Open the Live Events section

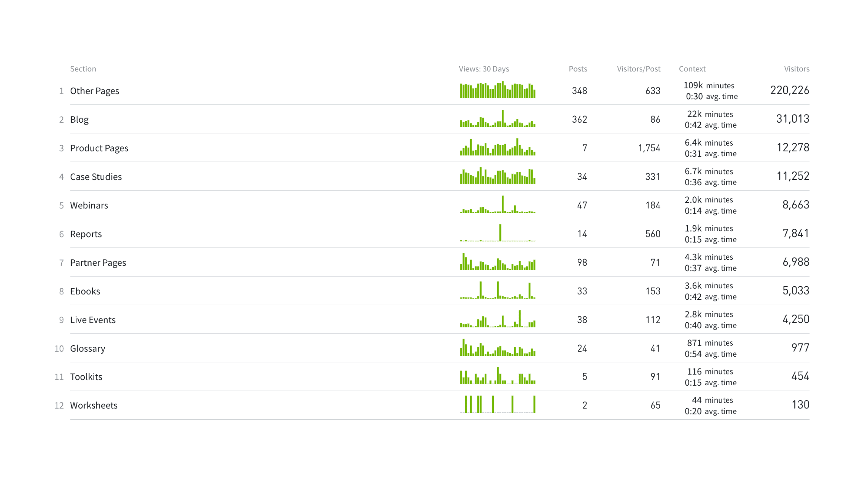click(x=93, y=320)
